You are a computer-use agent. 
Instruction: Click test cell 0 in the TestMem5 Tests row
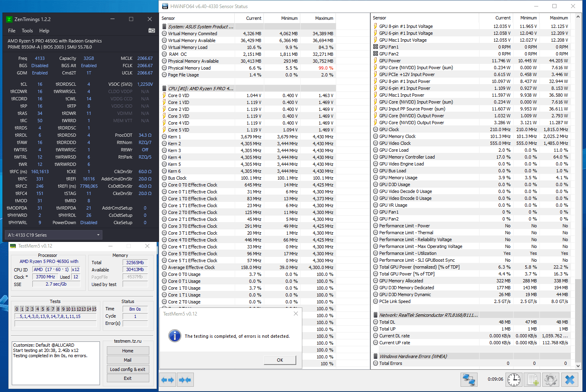17,309
